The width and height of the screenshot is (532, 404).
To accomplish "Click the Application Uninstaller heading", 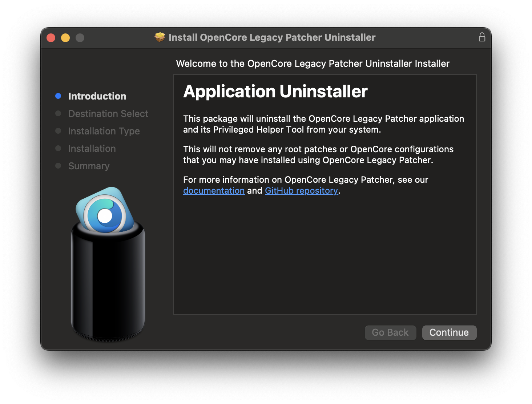I will 275,91.
